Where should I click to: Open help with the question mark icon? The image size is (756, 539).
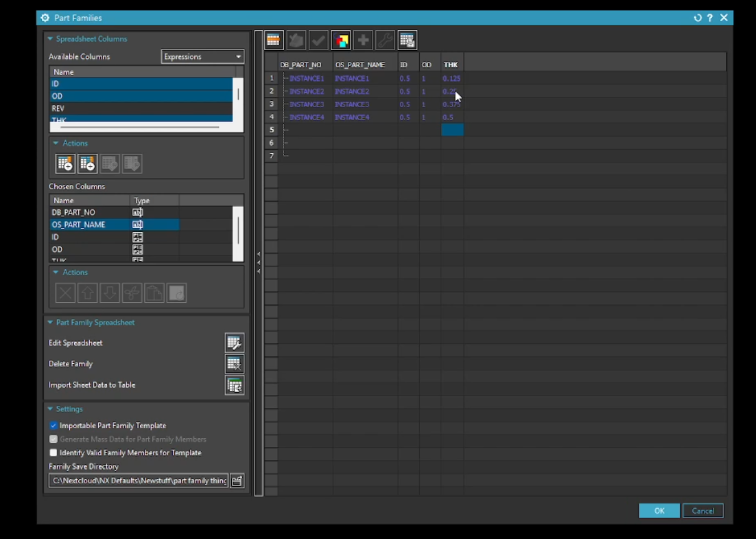[710, 18]
